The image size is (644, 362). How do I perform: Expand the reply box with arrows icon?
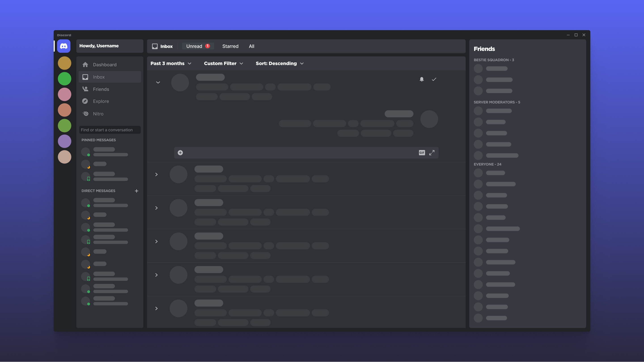pyautogui.click(x=432, y=153)
